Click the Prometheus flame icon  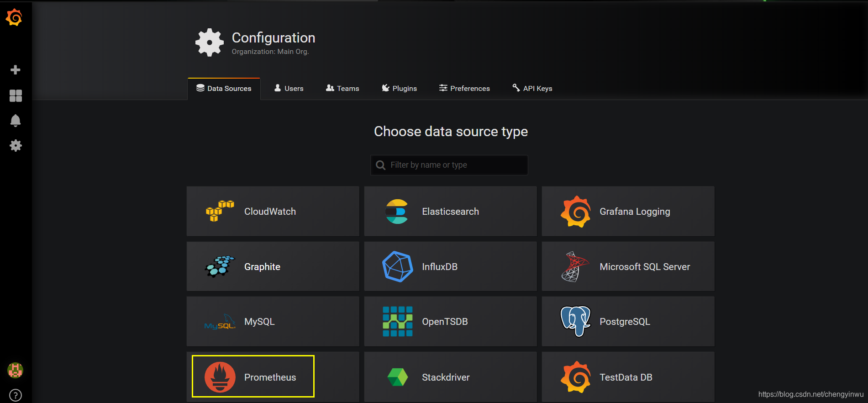220,377
